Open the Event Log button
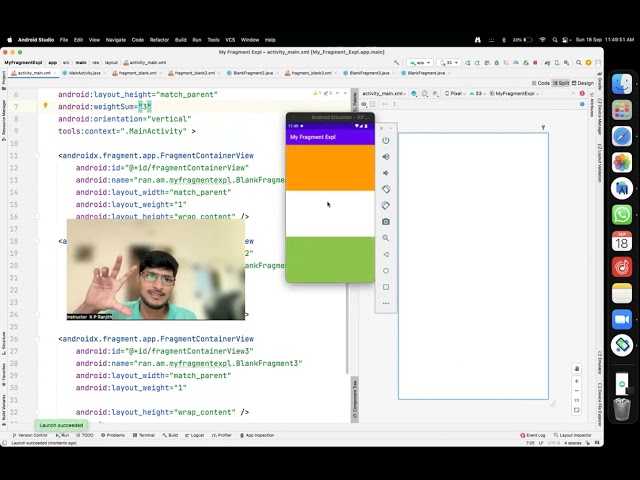 tap(533, 435)
